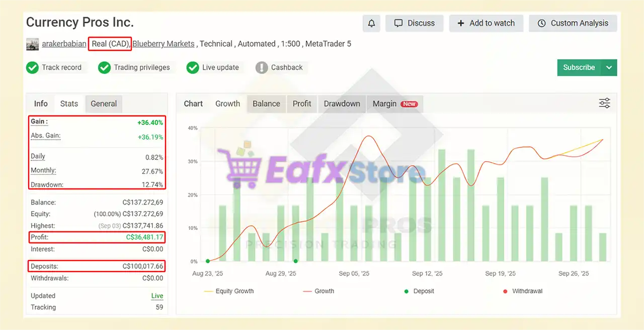Click the Live update status link
Image resolution: width=644 pixels, height=330 pixels.
(157, 296)
